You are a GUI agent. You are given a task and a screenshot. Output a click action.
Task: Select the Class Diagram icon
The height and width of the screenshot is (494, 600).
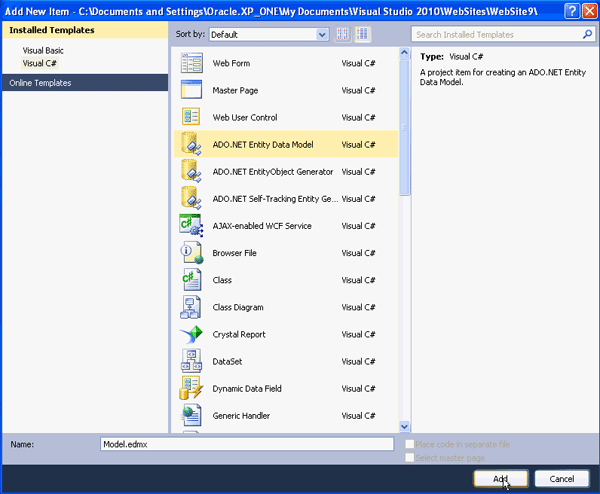click(x=191, y=306)
